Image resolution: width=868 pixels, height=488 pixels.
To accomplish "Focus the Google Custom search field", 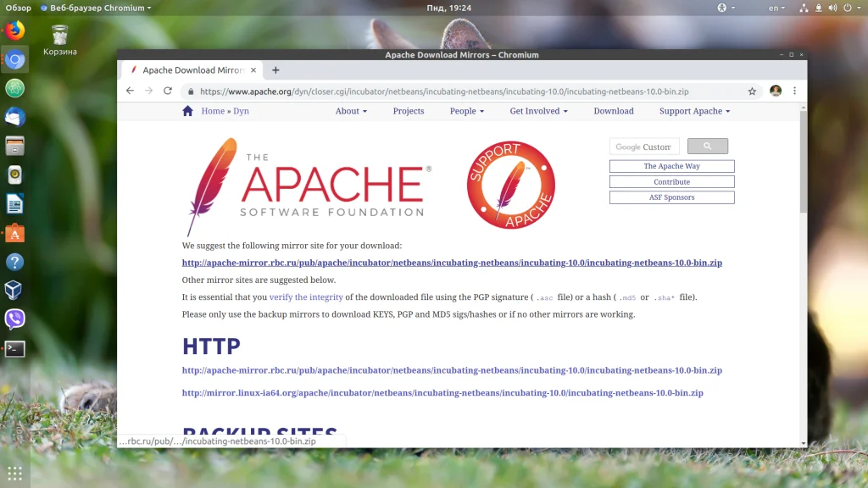I will [x=644, y=147].
